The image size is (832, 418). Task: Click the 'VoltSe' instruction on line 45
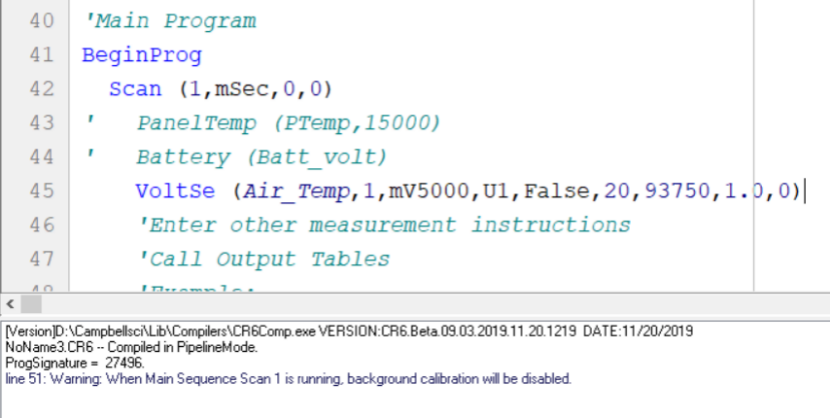coord(175,190)
